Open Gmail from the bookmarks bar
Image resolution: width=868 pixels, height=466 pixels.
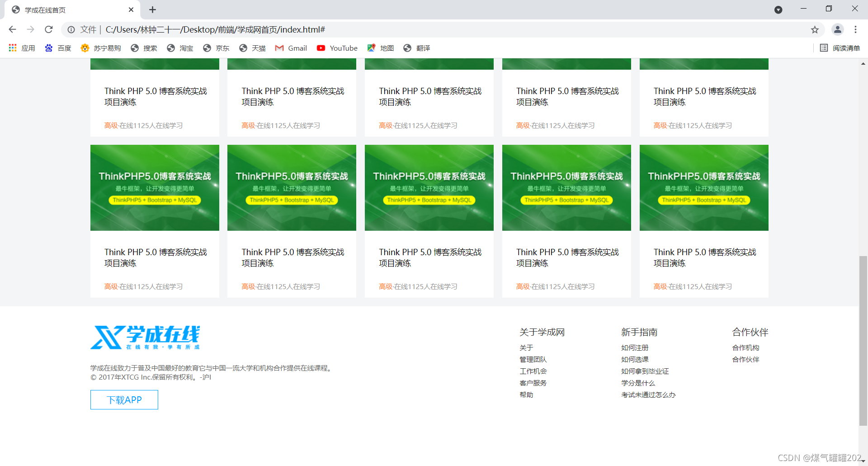(291, 48)
